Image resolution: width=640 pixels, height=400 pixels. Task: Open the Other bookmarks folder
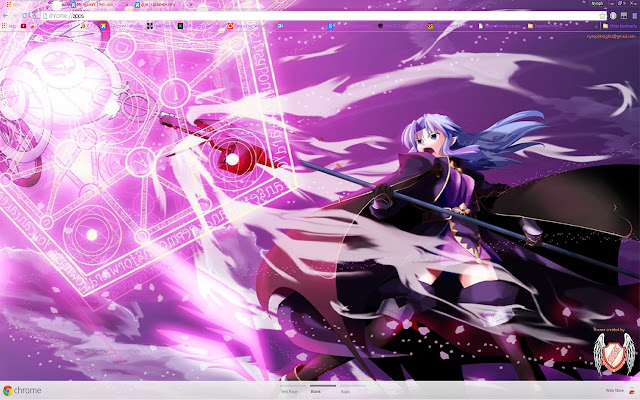point(620,26)
